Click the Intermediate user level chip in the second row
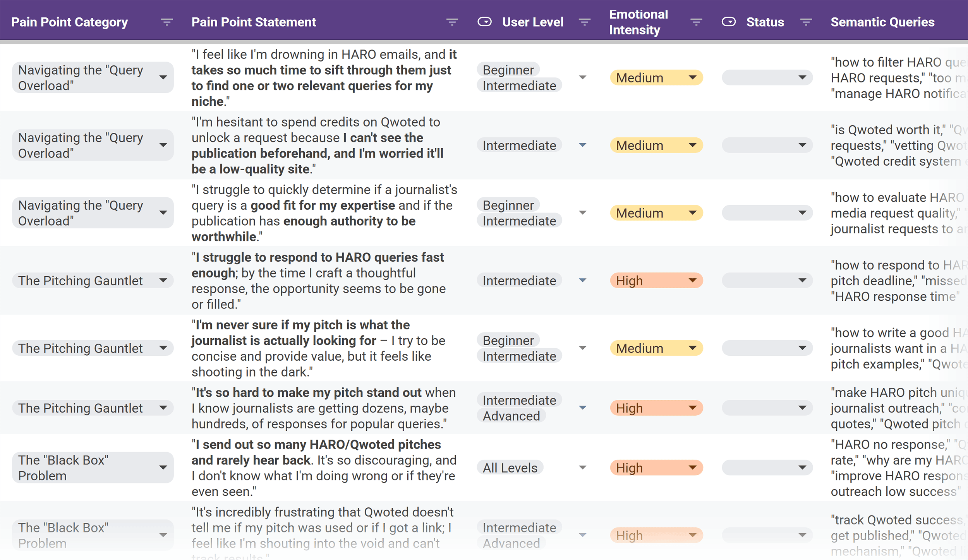 coord(519,145)
